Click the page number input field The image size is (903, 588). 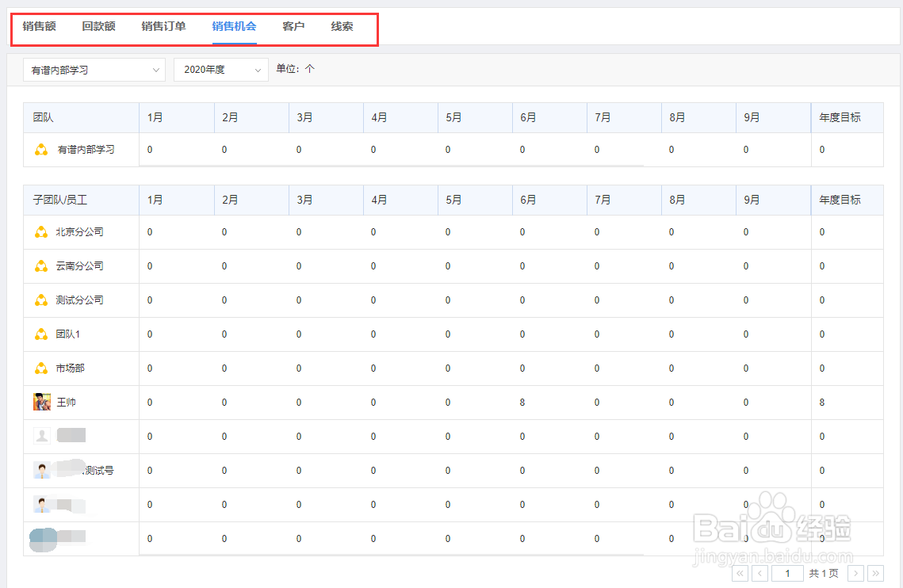point(788,573)
